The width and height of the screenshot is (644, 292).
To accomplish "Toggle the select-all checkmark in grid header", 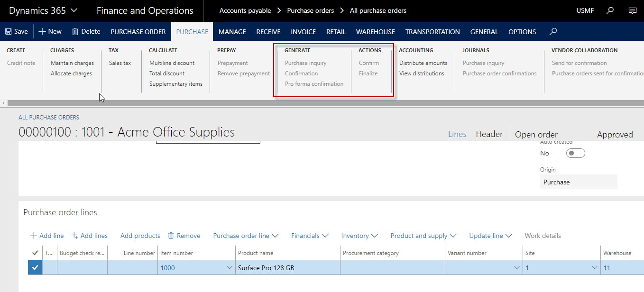I will [x=35, y=253].
